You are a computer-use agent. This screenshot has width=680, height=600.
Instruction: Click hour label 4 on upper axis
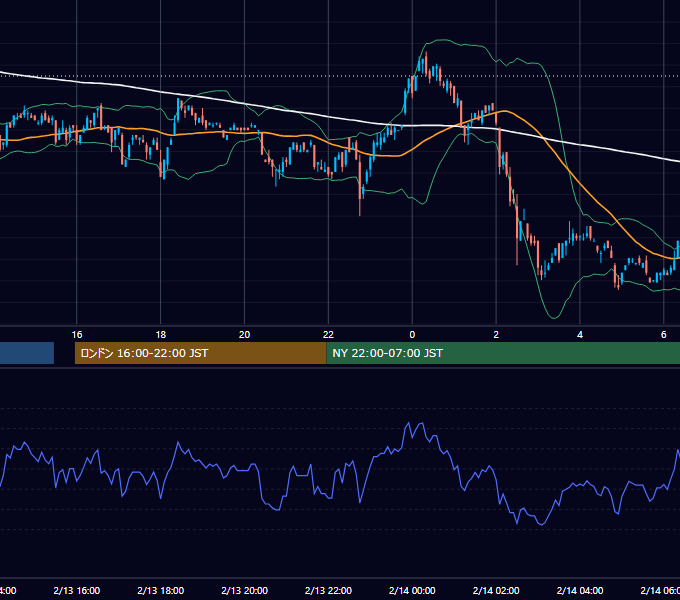click(580, 335)
